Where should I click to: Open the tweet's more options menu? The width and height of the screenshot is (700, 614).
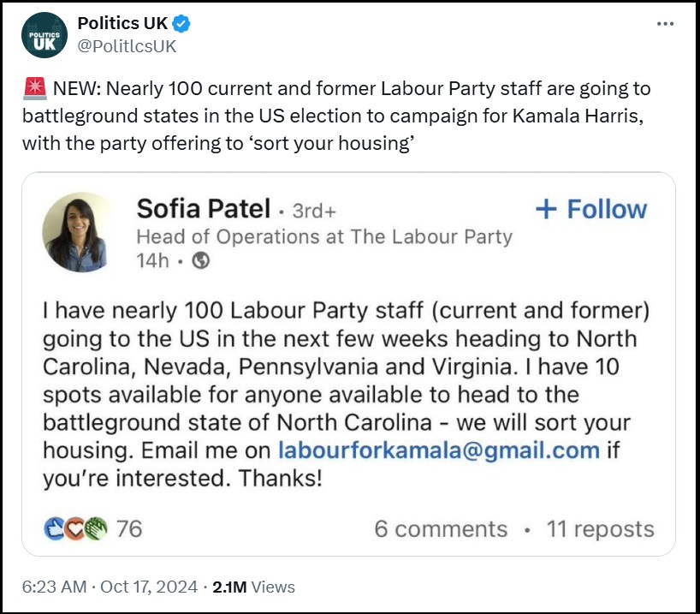pyautogui.click(x=665, y=24)
